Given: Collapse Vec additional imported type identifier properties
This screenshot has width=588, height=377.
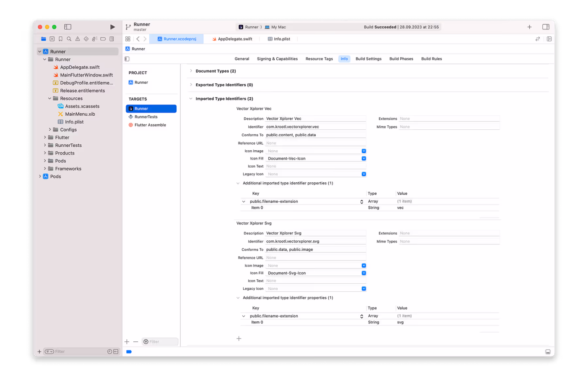Looking at the screenshot, I should coord(238,183).
